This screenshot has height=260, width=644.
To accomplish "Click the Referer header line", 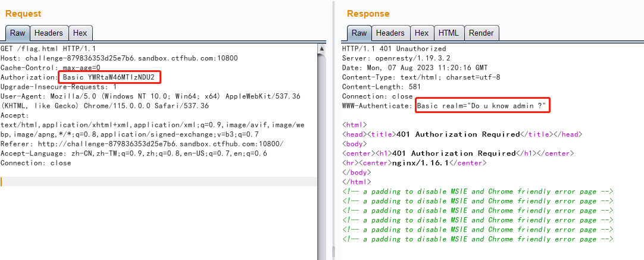I will pos(142,144).
